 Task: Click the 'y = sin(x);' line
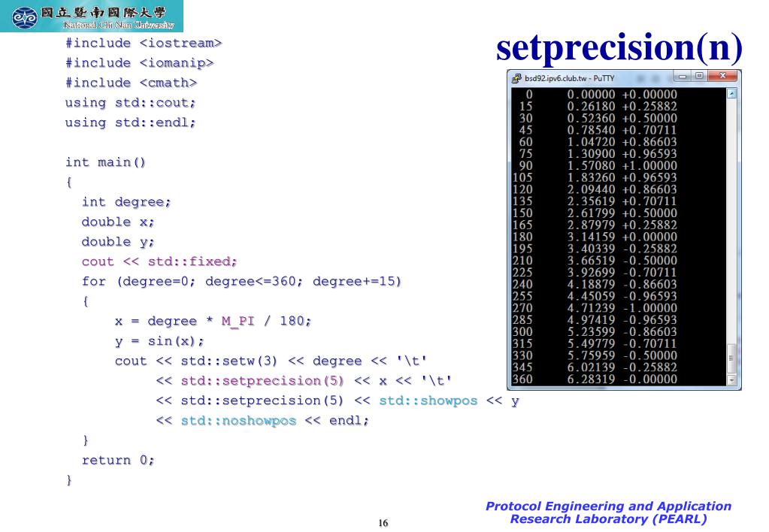(159, 341)
